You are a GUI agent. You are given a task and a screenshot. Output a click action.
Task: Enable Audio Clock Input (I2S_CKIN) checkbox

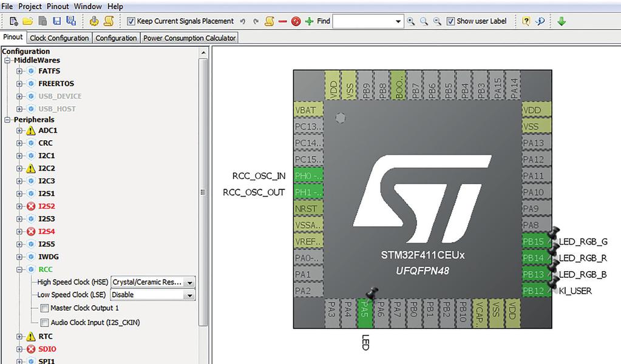coord(45,323)
